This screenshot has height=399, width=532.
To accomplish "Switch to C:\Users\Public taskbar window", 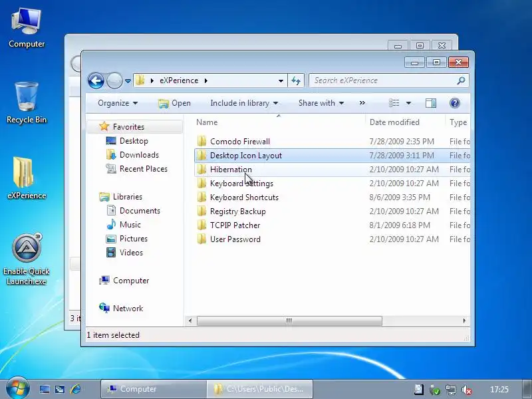I will (x=259, y=389).
